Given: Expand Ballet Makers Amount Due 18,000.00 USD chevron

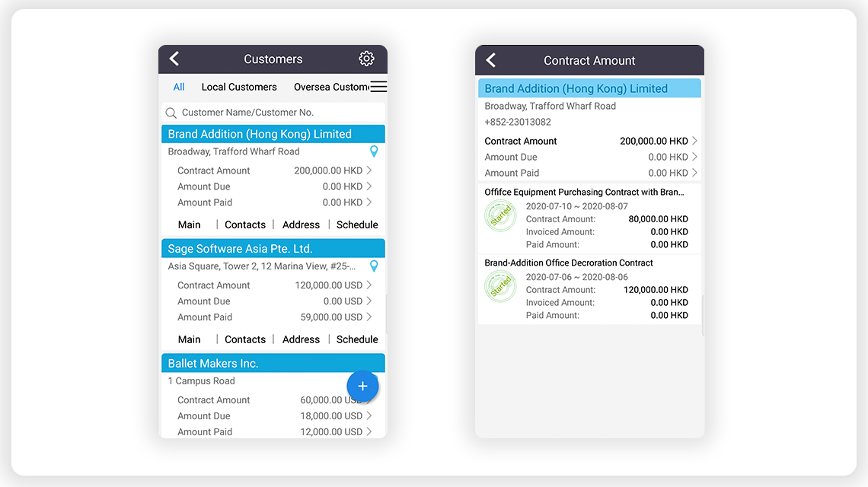Looking at the screenshot, I should tap(369, 415).
